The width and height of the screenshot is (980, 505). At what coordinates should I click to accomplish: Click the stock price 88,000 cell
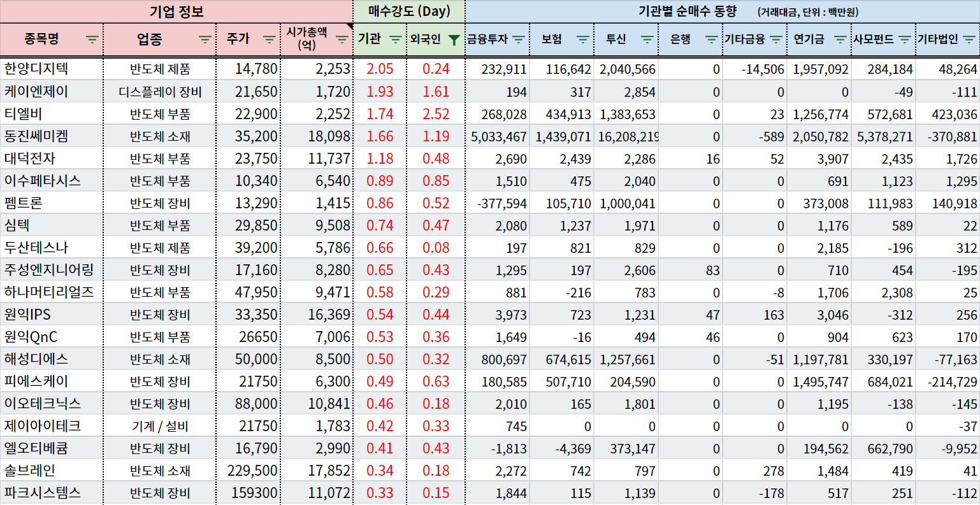click(249, 403)
